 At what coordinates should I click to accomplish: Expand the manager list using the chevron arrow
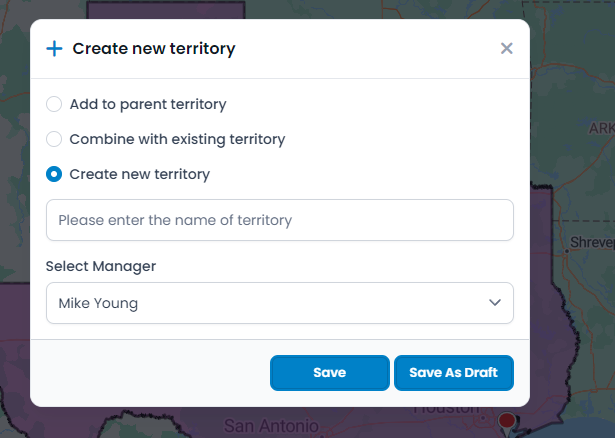click(495, 303)
